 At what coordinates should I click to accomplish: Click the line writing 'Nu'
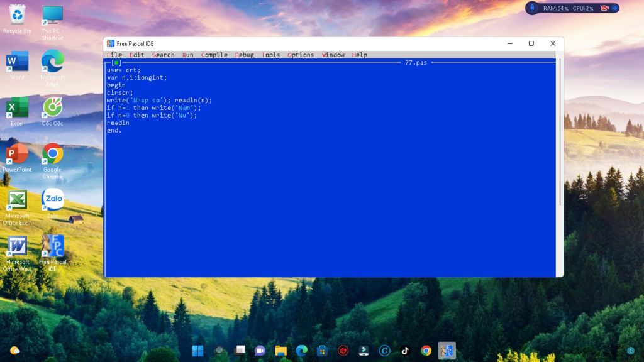click(x=152, y=116)
